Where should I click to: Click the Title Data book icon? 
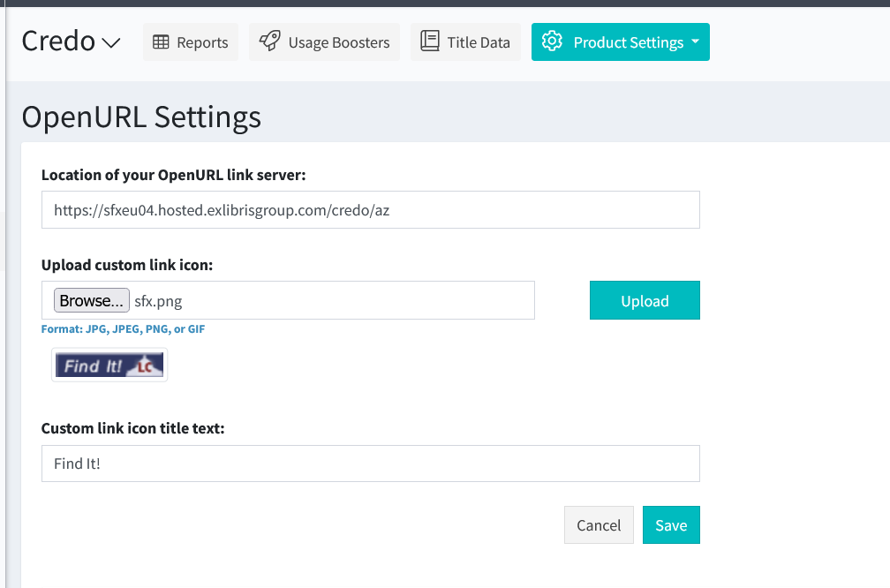pyautogui.click(x=430, y=42)
